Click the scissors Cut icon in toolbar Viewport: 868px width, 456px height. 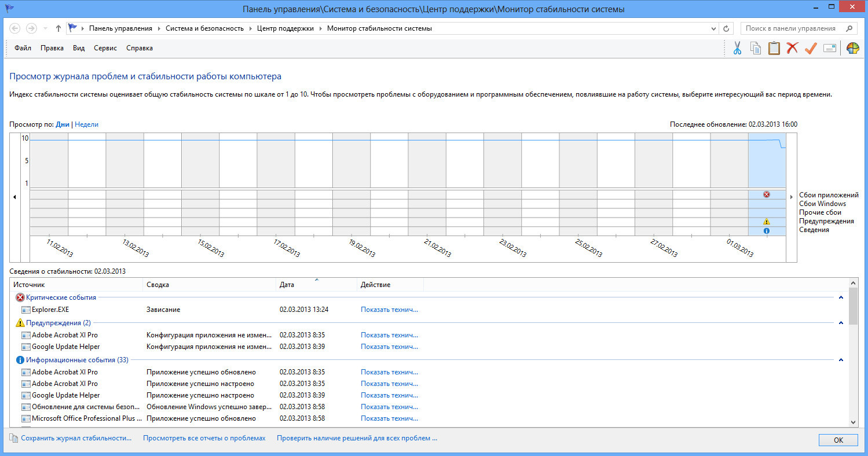(x=737, y=49)
